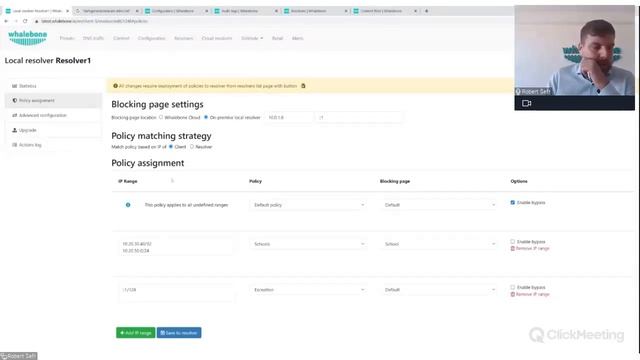The width and height of the screenshot is (640, 360).
Task: Click the camera icon under video feed
Action: (x=527, y=103)
